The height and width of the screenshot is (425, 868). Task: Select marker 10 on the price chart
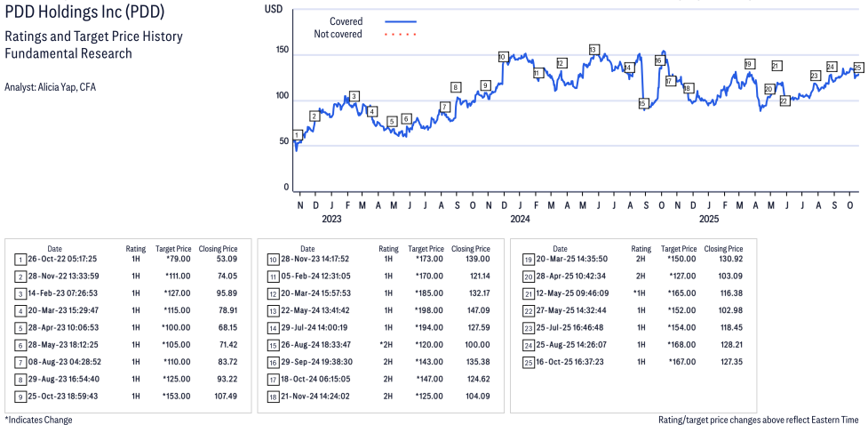pos(503,57)
